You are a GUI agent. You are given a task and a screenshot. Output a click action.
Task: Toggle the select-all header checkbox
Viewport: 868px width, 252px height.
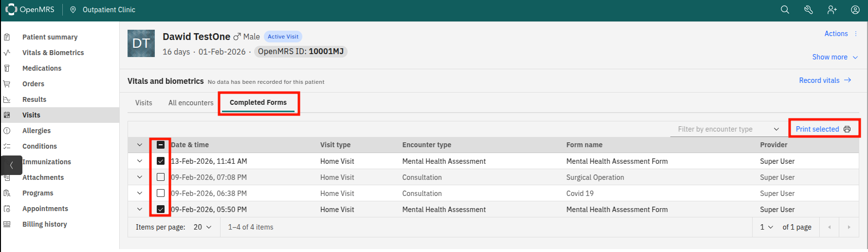click(x=161, y=145)
